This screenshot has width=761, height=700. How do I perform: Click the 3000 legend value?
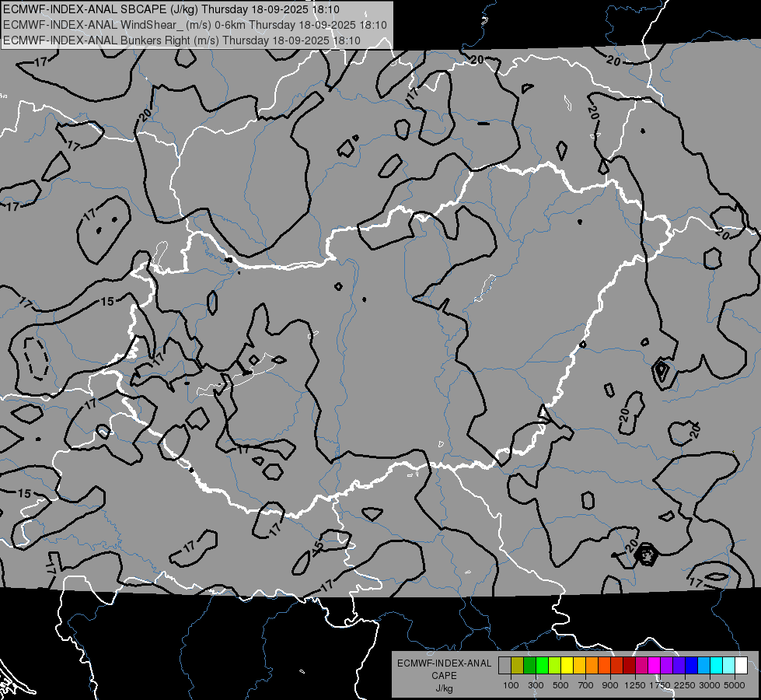point(710,685)
